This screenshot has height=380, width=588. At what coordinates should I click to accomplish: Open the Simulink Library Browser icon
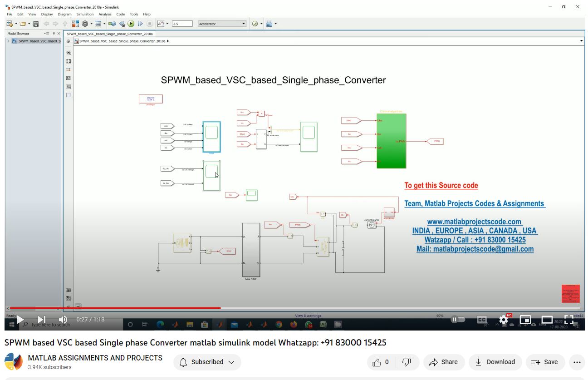pos(75,24)
